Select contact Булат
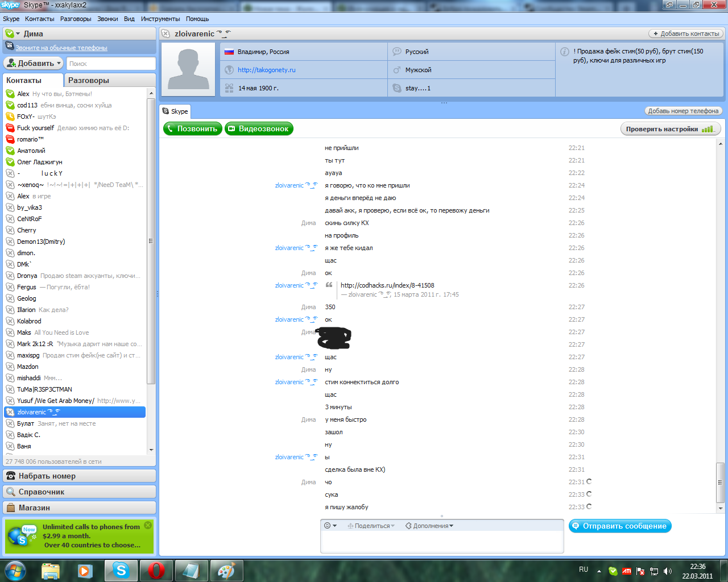The image size is (728, 582). tap(75, 423)
